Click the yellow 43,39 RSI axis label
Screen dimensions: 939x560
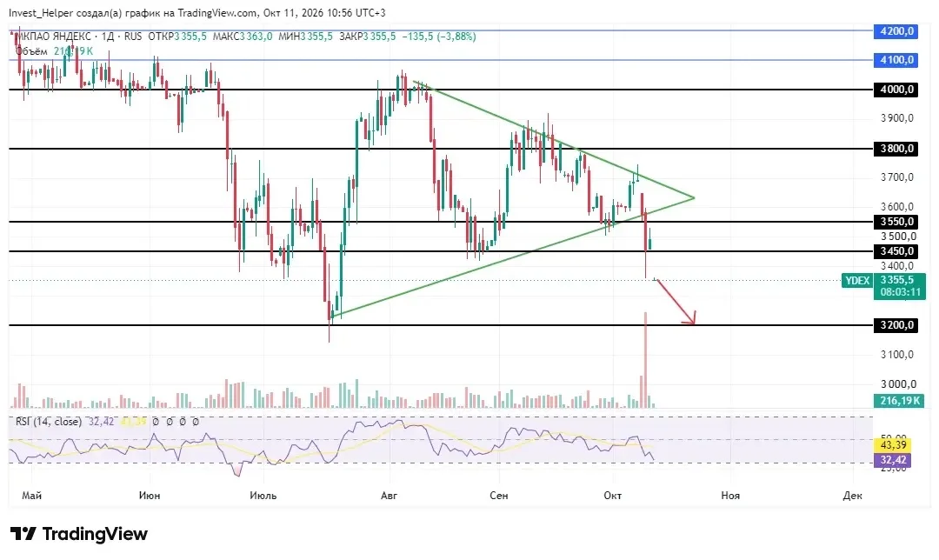[x=893, y=445]
